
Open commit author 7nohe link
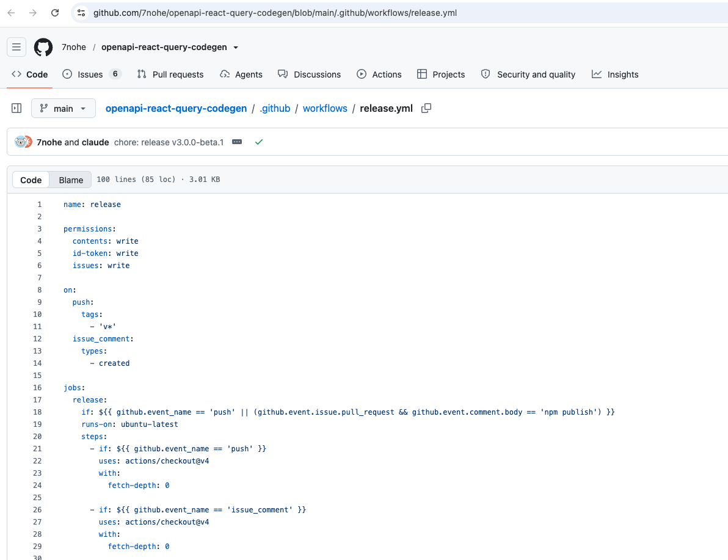coord(49,142)
